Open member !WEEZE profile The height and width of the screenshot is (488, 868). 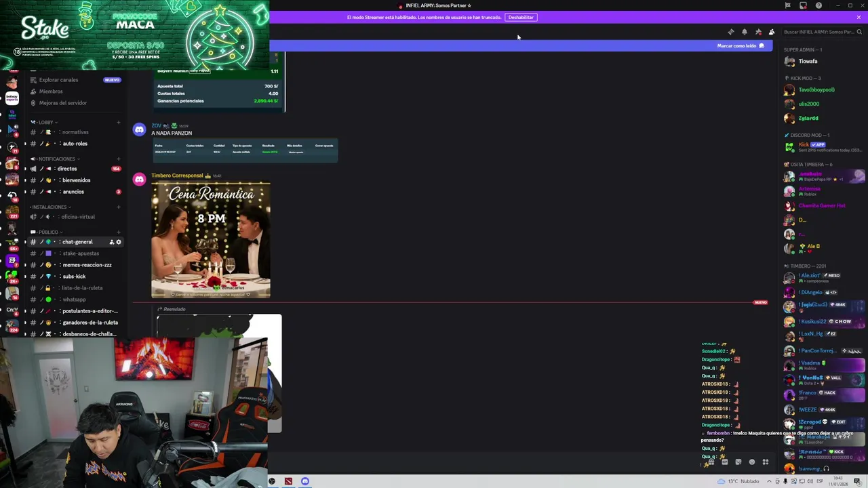pos(824,409)
